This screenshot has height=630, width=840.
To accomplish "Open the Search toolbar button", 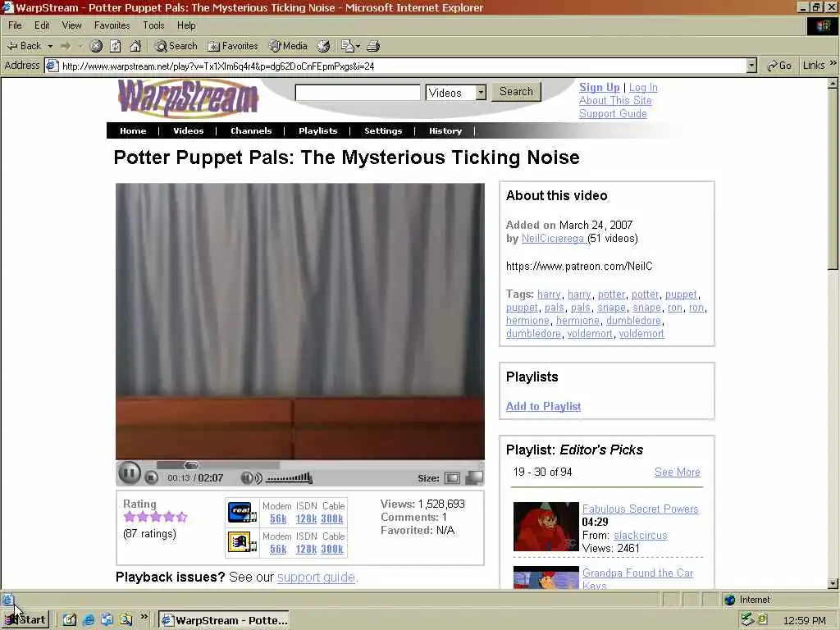I will (x=176, y=46).
